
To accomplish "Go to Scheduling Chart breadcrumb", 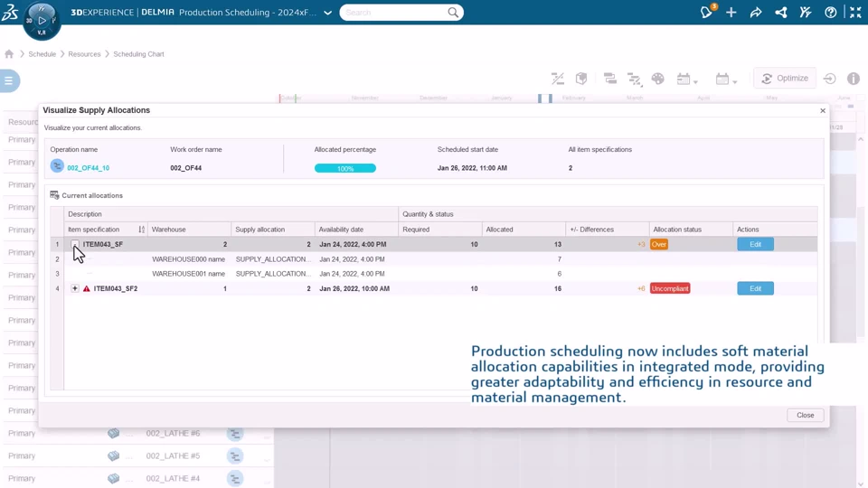I will tap(138, 54).
